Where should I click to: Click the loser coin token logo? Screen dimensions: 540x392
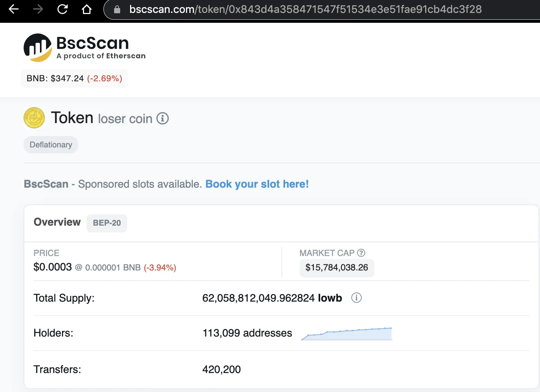click(x=34, y=118)
